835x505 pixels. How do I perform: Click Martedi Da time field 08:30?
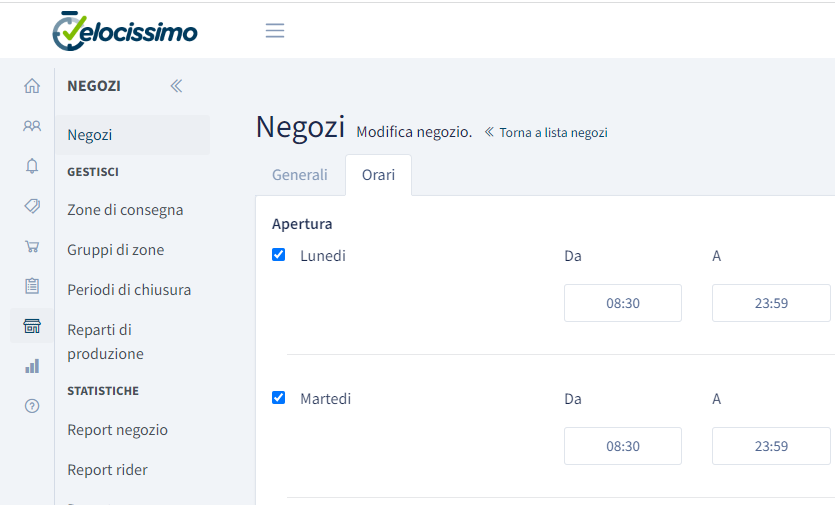click(x=623, y=446)
